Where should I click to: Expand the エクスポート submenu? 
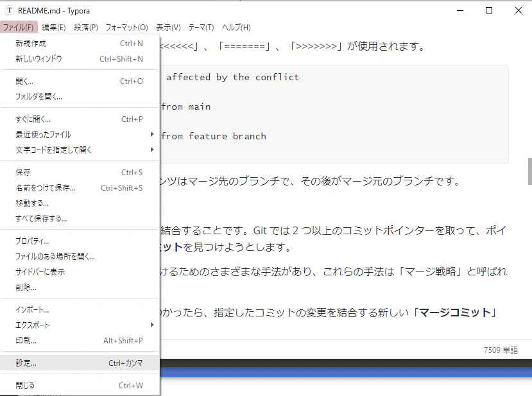point(80,325)
